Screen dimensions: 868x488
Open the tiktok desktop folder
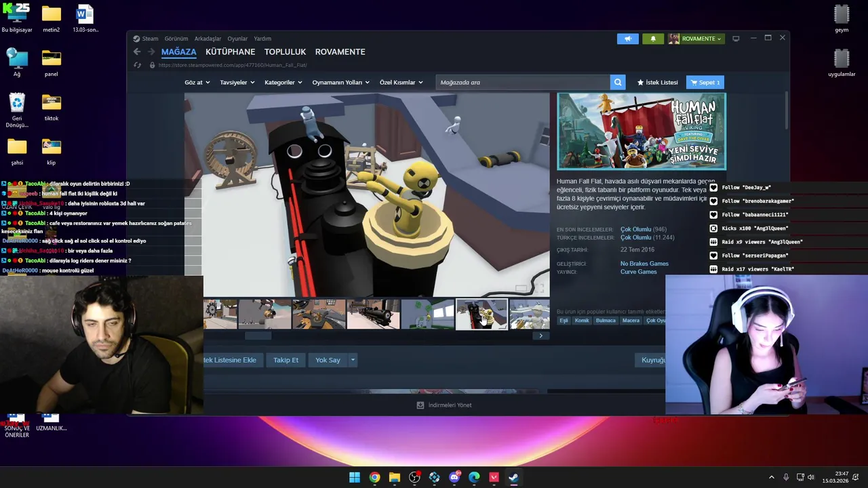(x=52, y=107)
